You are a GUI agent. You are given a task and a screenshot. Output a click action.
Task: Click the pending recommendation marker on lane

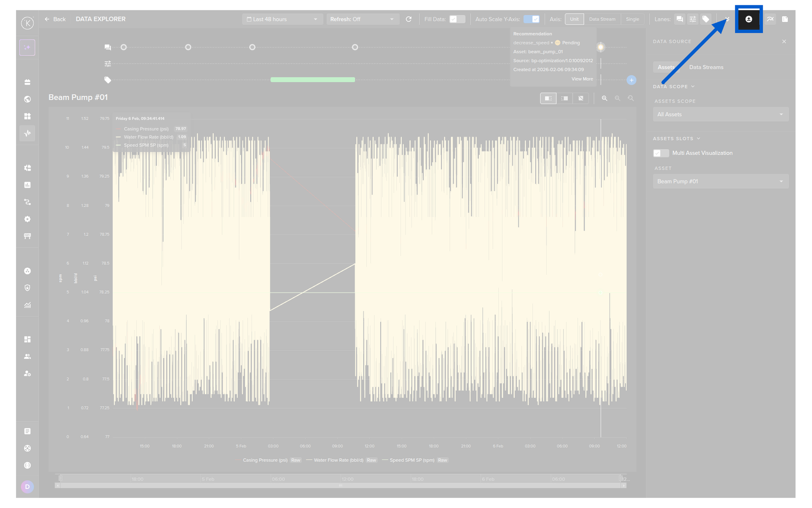601,47
